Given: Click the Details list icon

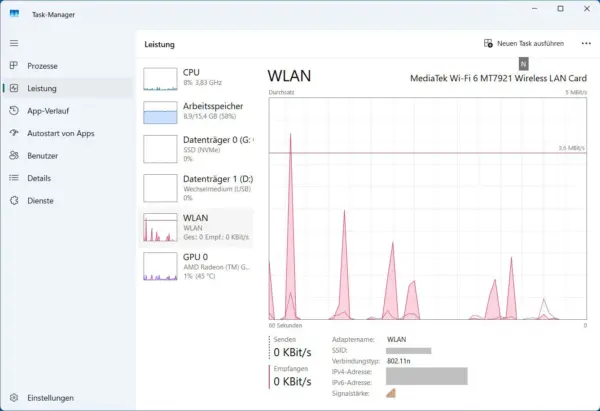Looking at the screenshot, I should coord(14,178).
